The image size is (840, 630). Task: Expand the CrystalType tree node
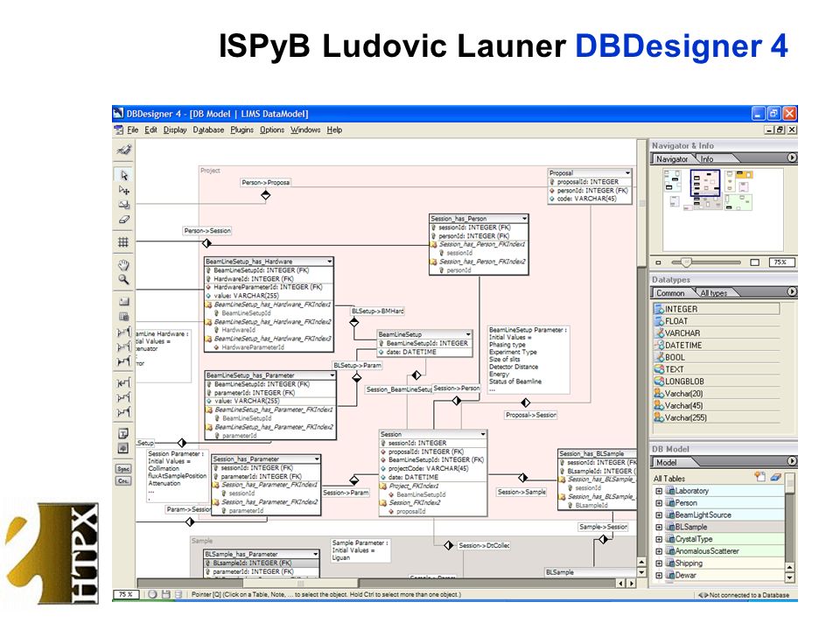coord(658,539)
